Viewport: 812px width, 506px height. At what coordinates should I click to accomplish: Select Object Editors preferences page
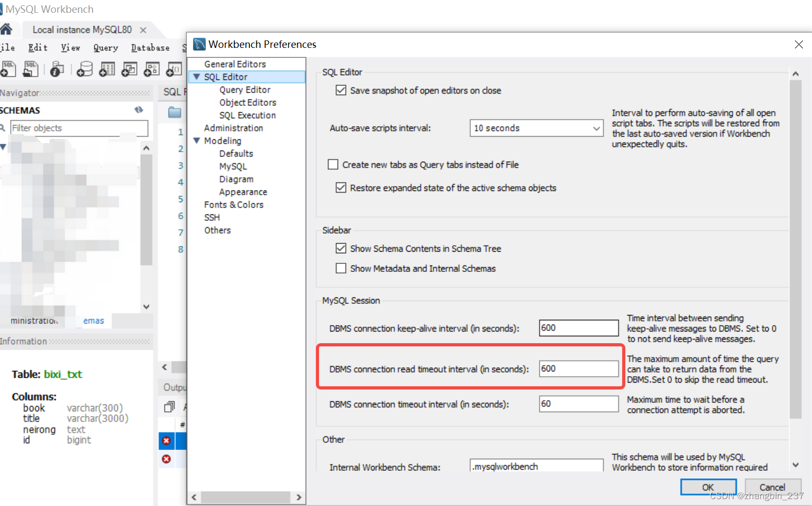[248, 102]
